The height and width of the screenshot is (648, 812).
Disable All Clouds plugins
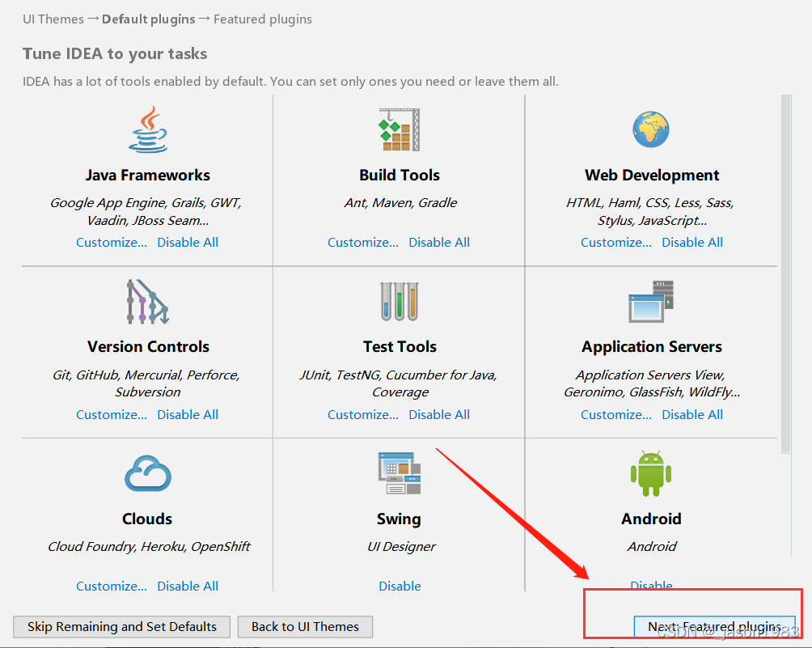point(188,587)
